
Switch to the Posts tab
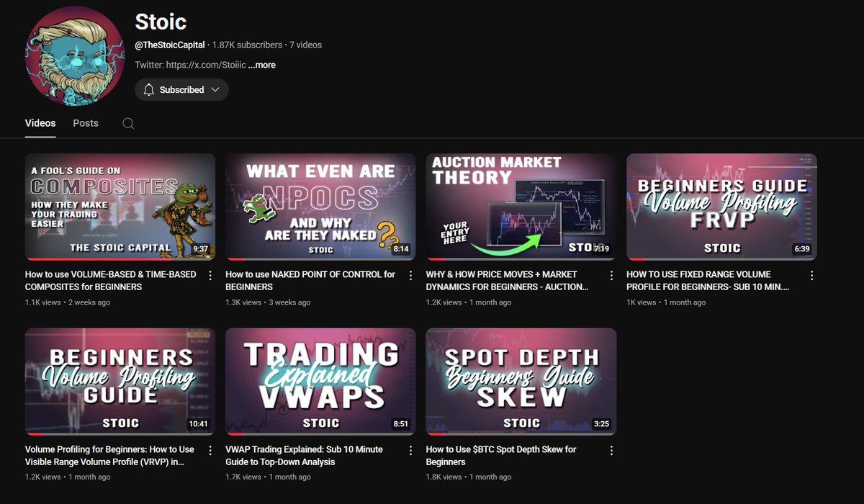tap(86, 123)
